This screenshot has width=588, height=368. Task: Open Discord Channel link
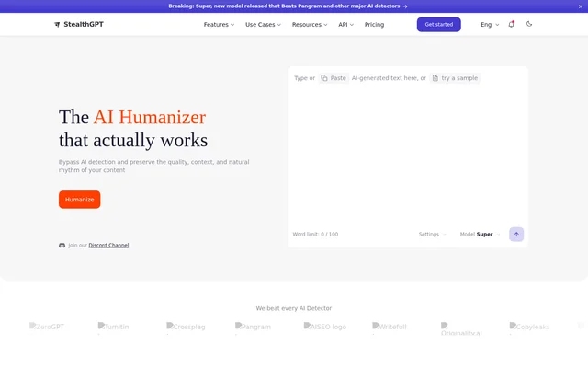click(x=108, y=246)
